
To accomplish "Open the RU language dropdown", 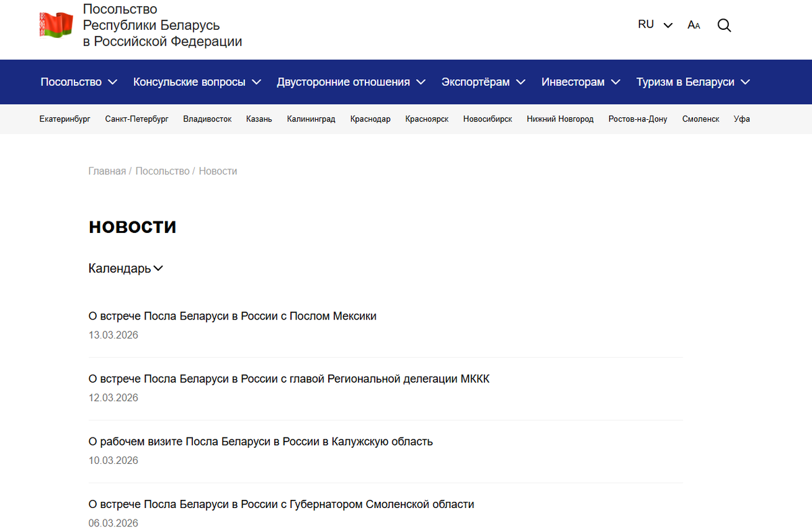I will click(x=655, y=24).
